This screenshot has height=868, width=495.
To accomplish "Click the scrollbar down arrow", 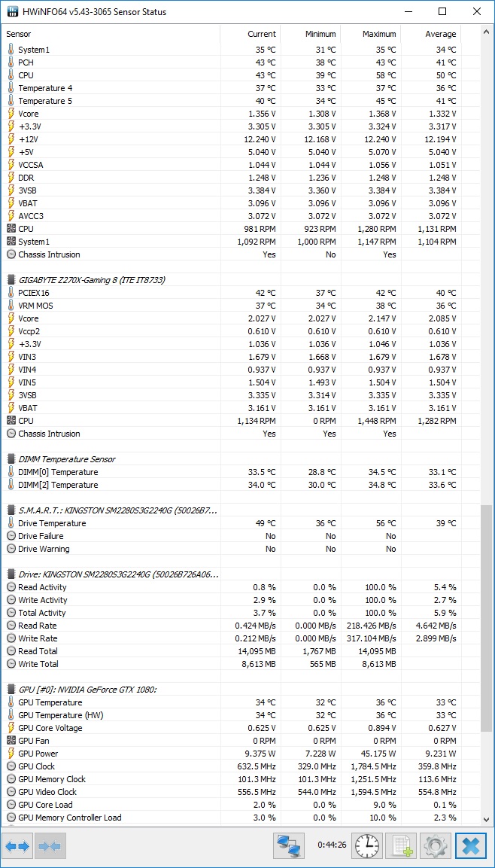I will (x=487, y=820).
